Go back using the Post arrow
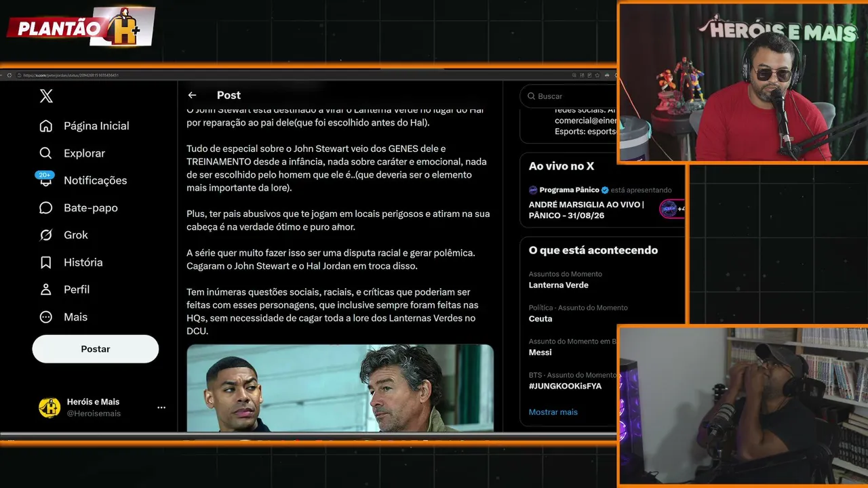The width and height of the screenshot is (868, 488). (193, 96)
